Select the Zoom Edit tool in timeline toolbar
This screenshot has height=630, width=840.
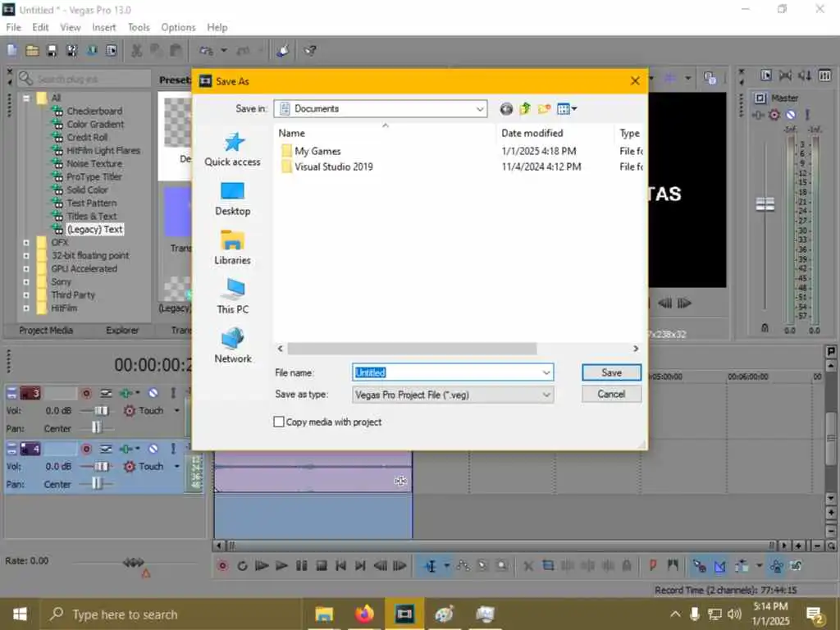[502, 566]
